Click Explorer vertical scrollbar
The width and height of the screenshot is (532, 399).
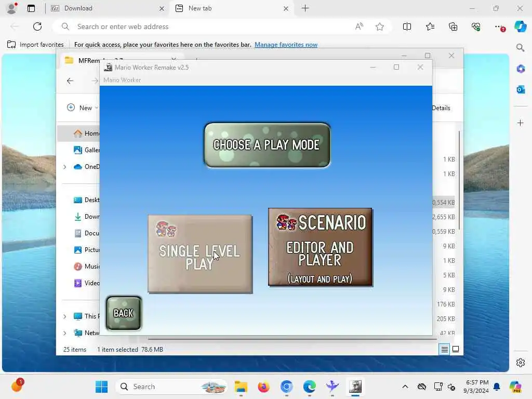click(459, 180)
